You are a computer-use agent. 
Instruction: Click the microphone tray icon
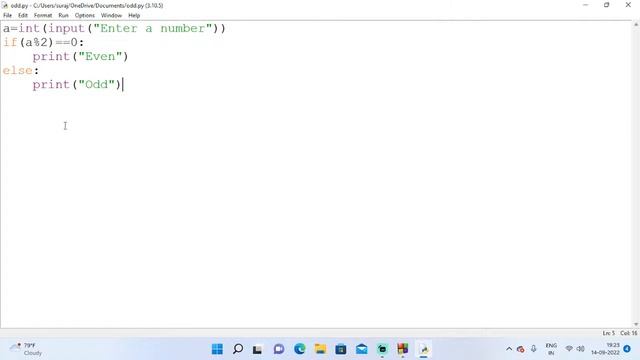point(533,349)
